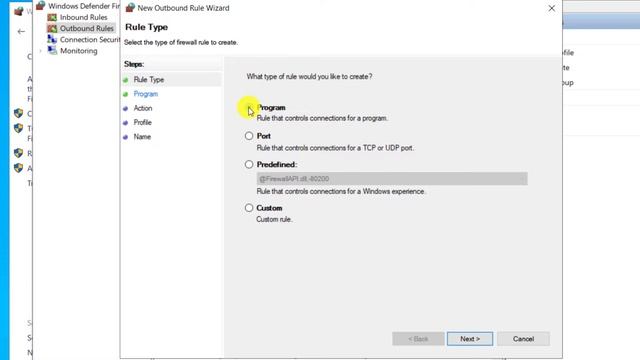The height and width of the screenshot is (360, 640).
Task: Click the Port option label
Action: click(x=264, y=136)
